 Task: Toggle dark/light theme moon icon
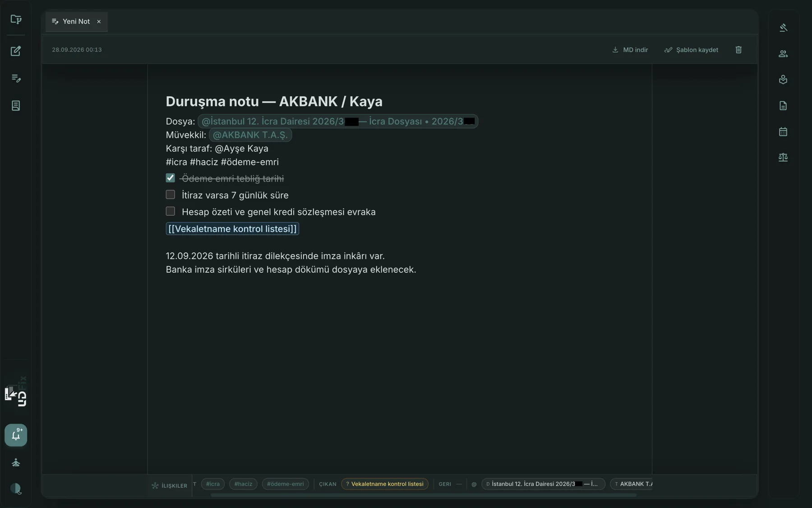tap(16, 489)
